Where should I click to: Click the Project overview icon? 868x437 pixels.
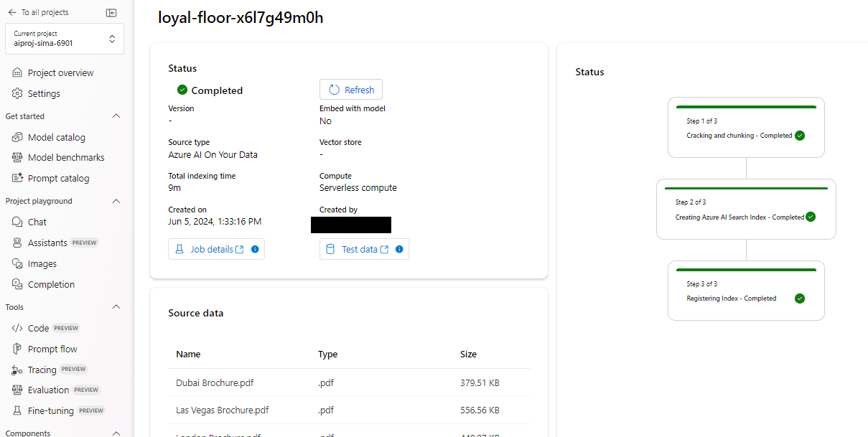tap(17, 72)
